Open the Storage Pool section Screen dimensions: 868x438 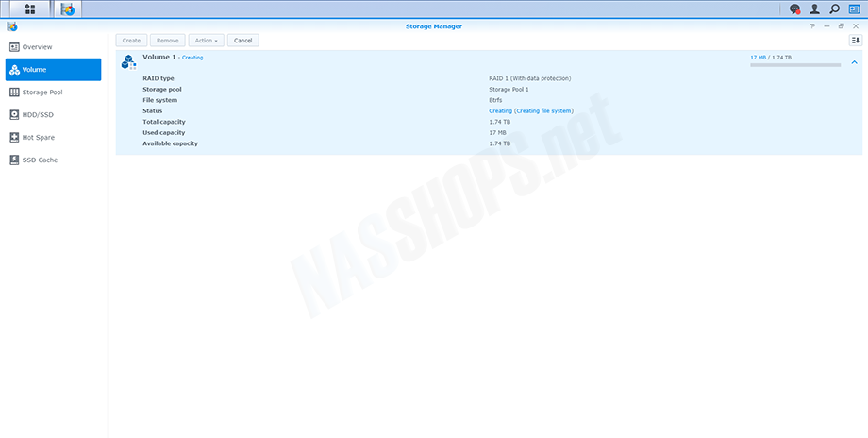coord(53,93)
